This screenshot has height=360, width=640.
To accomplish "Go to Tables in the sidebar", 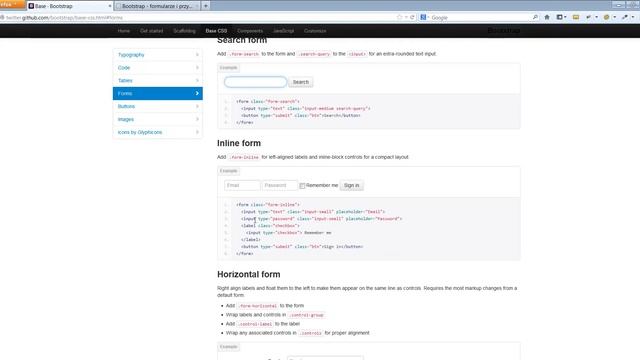I will [x=158, y=80].
